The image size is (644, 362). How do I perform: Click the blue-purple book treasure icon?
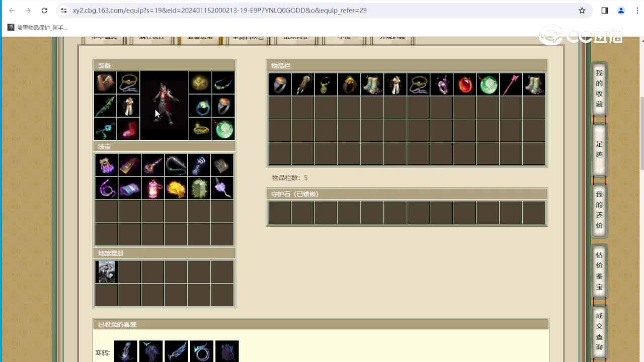[x=129, y=188]
